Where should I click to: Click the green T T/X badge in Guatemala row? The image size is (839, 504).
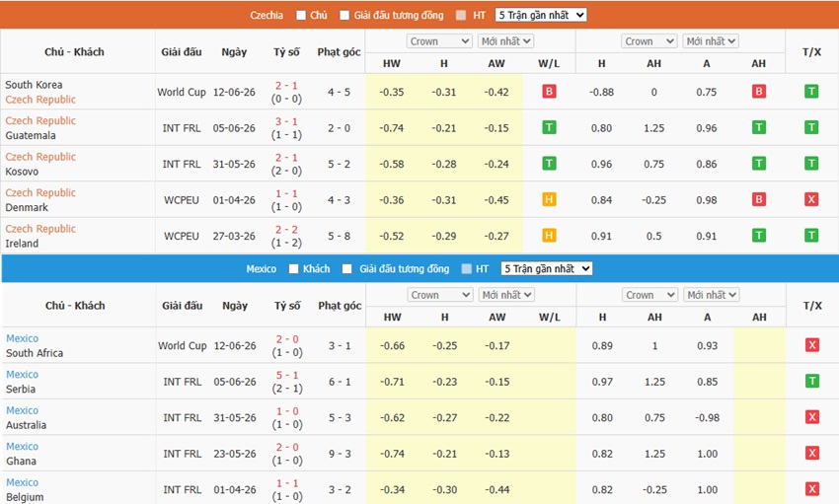coord(811,127)
